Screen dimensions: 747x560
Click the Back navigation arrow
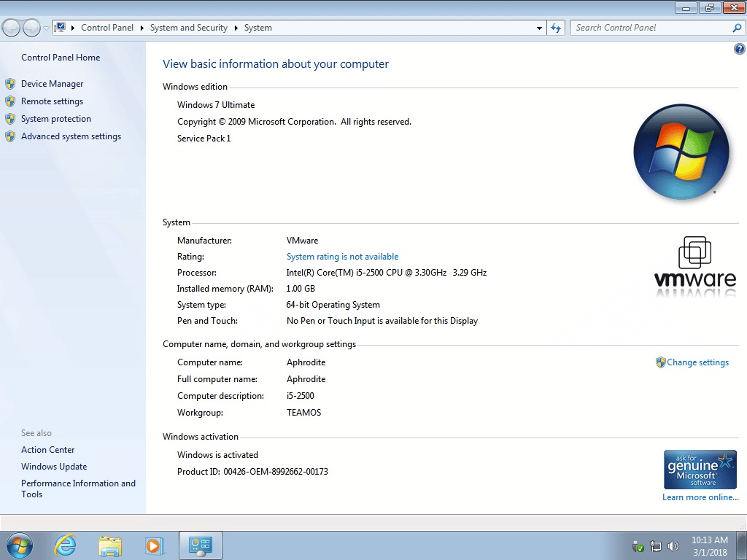coord(12,28)
